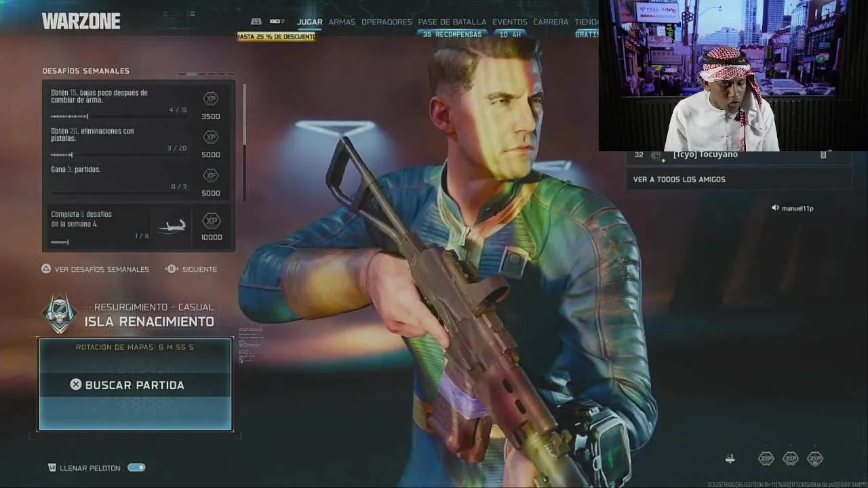The image size is (868, 488).
Task: Go to SIGUIENTE challenge page
Action: (199, 269)
